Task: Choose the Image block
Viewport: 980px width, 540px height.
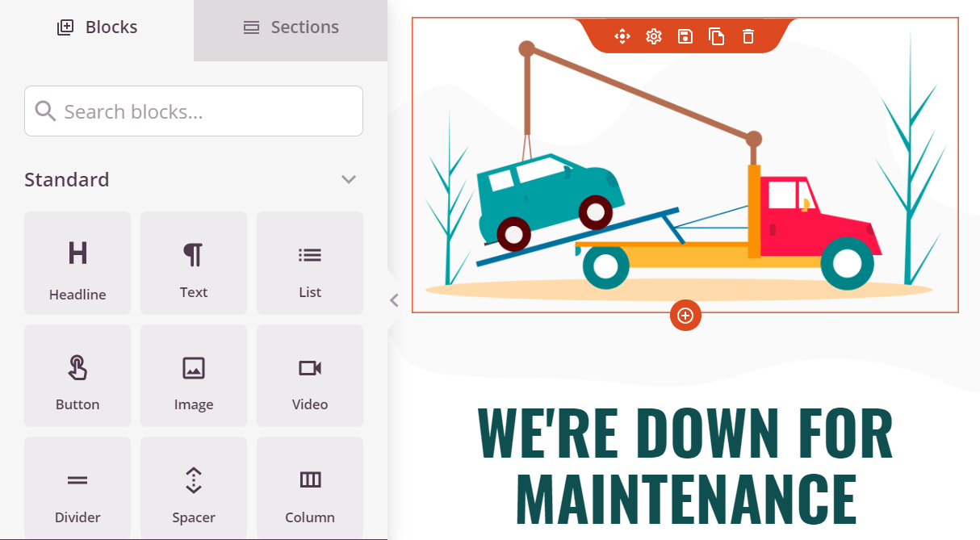Action: click(194, 375)
